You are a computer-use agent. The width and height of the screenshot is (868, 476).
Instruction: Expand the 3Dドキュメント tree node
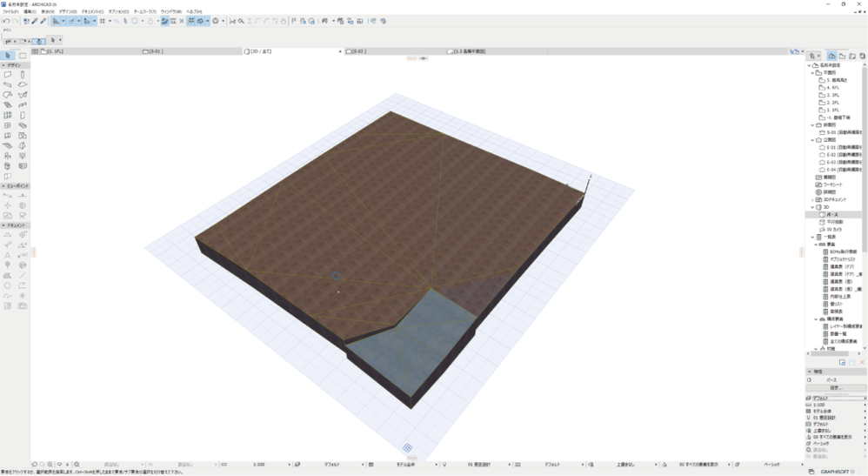click(812, 199)
